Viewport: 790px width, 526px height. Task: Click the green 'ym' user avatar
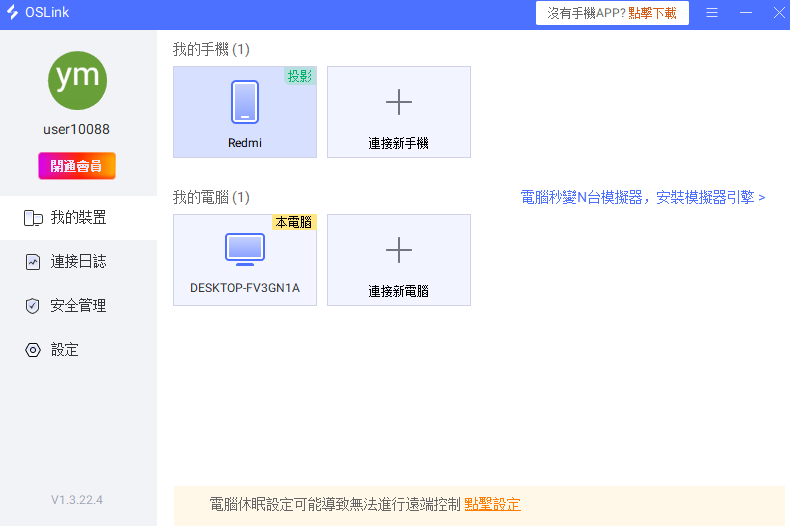tap(77, 81)
